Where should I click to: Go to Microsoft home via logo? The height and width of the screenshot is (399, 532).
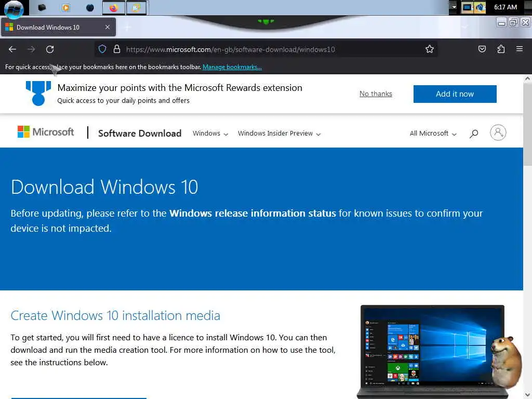click(46, 132)
